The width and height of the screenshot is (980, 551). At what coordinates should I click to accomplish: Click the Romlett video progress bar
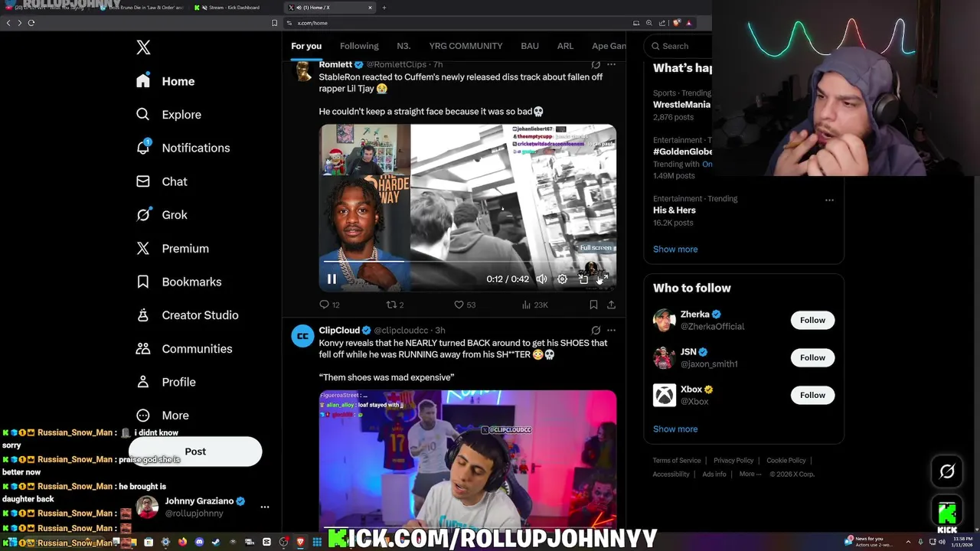click(467, 262)
